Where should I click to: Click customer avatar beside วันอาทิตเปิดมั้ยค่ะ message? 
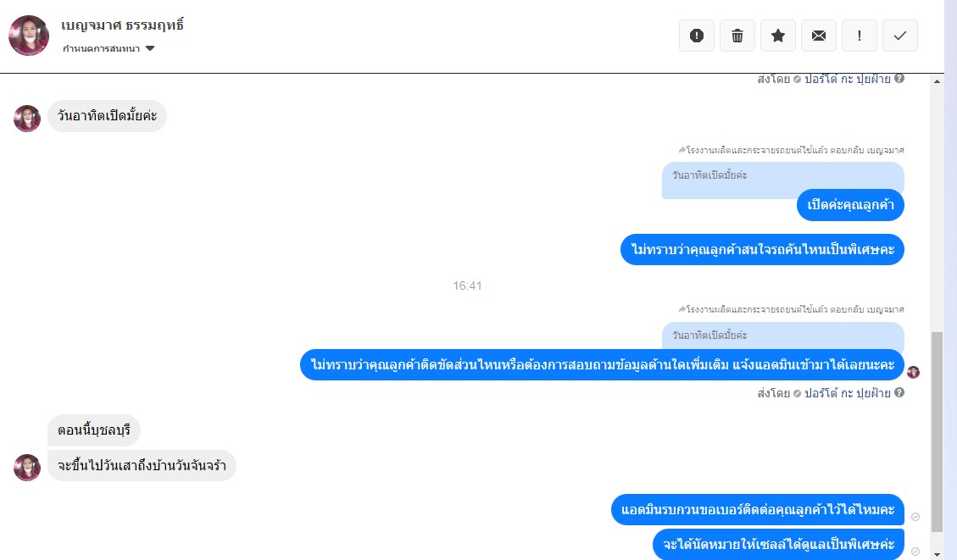[x=27, y=119]
